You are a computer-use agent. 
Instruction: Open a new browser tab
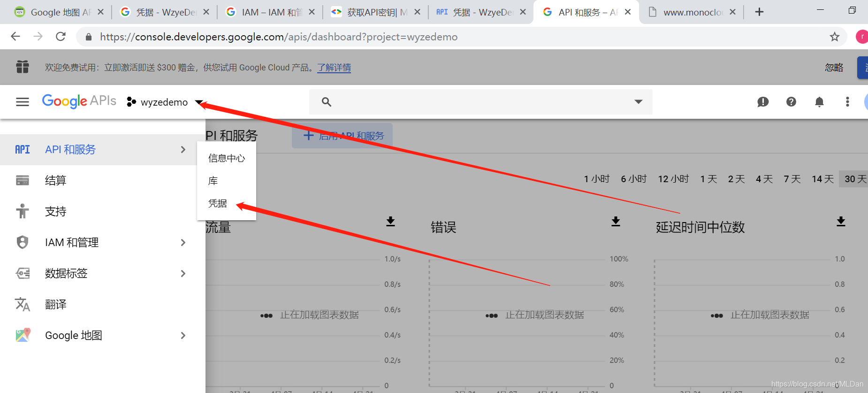pyautogui.click(x=759, y=12)
